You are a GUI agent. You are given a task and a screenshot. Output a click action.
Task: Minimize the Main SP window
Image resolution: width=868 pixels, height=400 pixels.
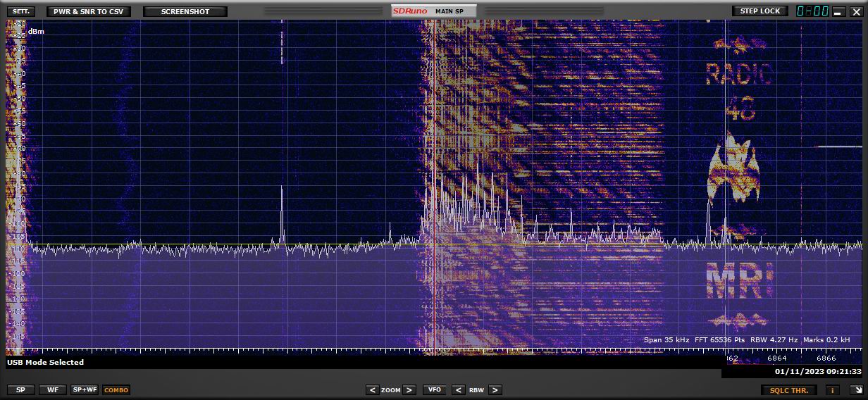(838, 11)
